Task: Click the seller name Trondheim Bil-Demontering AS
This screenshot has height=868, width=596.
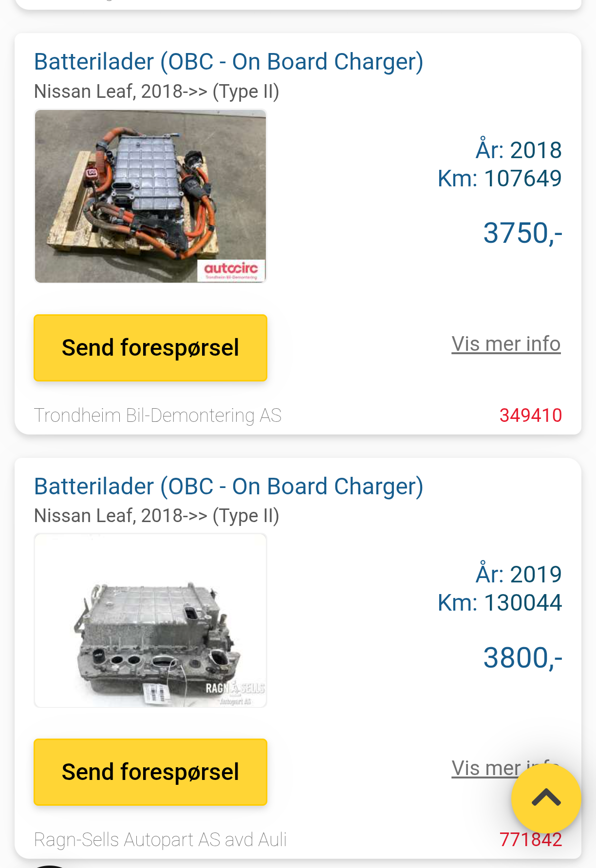Action: (x=158, y=416)
